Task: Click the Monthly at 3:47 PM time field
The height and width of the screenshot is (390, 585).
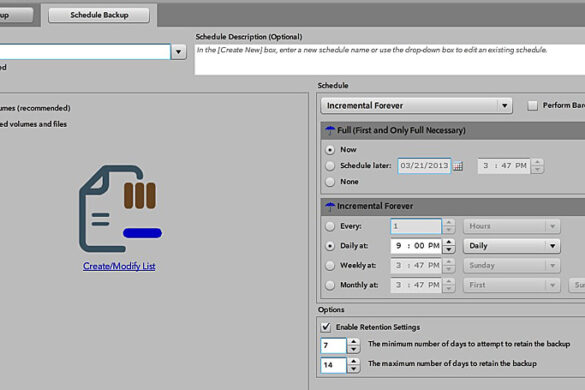Action: [x=416, y=285]
